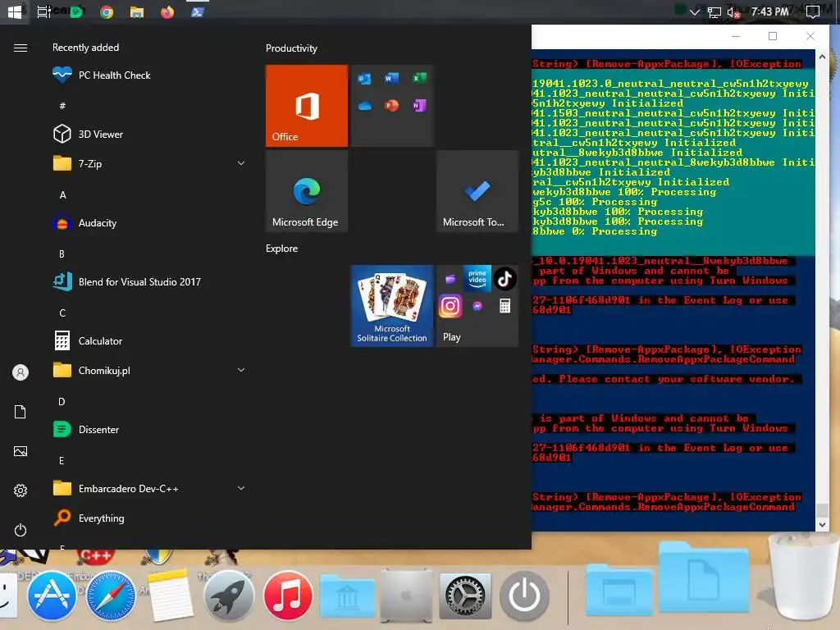Open the Instagram icon in Play folder
Screen dimensions: 840x630
pos(450,307)
